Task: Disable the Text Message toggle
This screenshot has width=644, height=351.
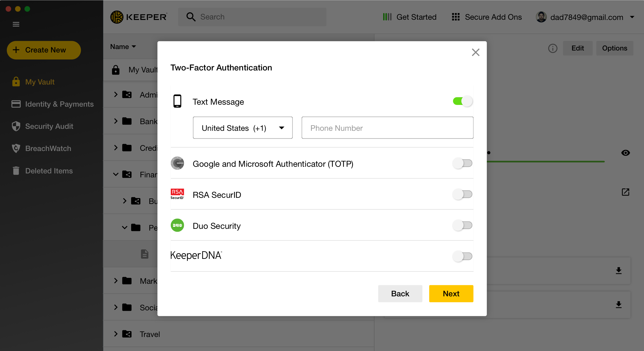Action: click(462, 101)
